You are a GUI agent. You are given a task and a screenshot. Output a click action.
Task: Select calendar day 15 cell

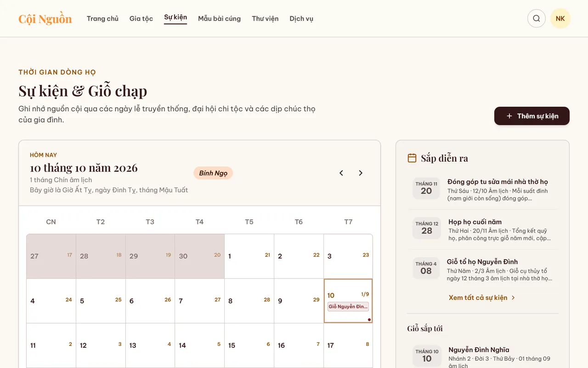(x=249, y=345)
